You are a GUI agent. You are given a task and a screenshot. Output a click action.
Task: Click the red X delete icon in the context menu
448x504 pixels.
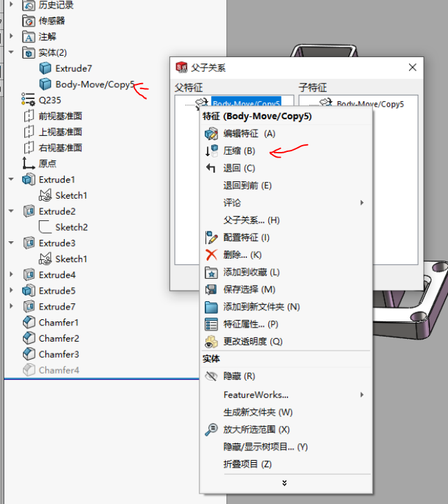tap(211, 254)
